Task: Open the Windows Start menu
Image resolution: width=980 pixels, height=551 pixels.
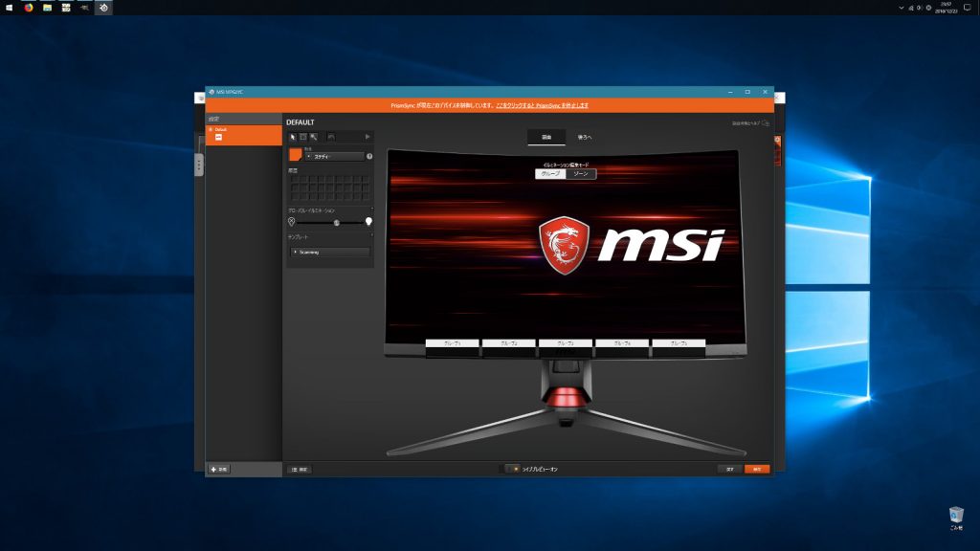Action: (x=9, y=8)
